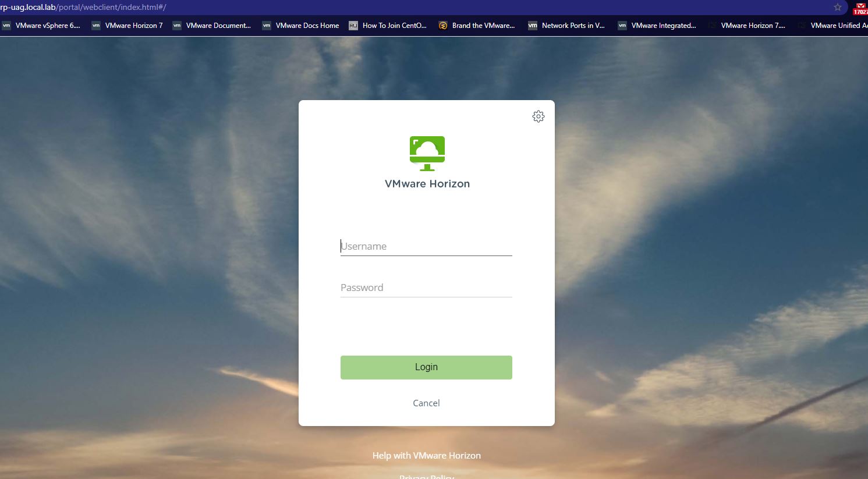The height and width of the screenshot is (479, 868).
Task: Click the VMware Horizon cloud monitor logo
Action: (427, 154)
